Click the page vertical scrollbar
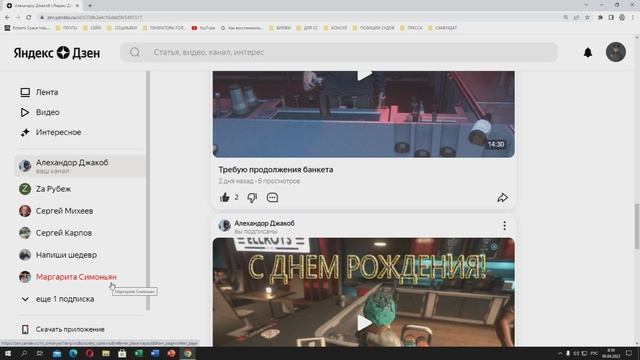The height and width of the screenshot is (360, 640). [x=637, y=225]
